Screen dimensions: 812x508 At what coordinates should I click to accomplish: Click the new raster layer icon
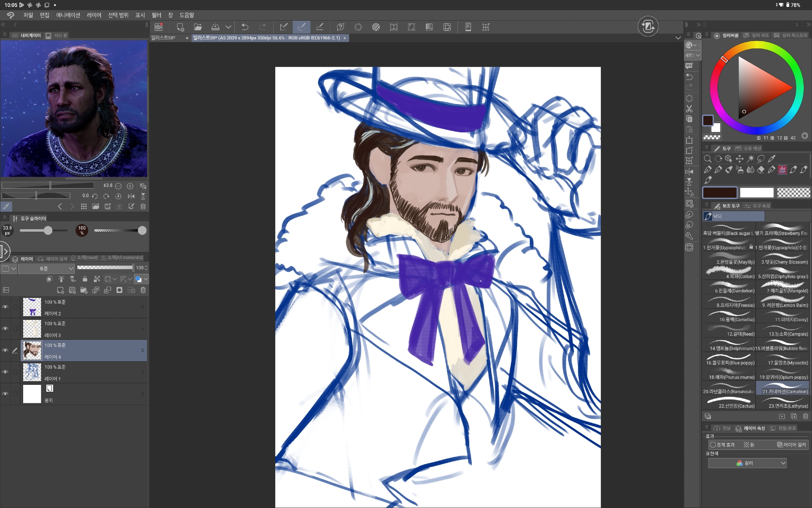pyautogui.click(x=60, y=290)
